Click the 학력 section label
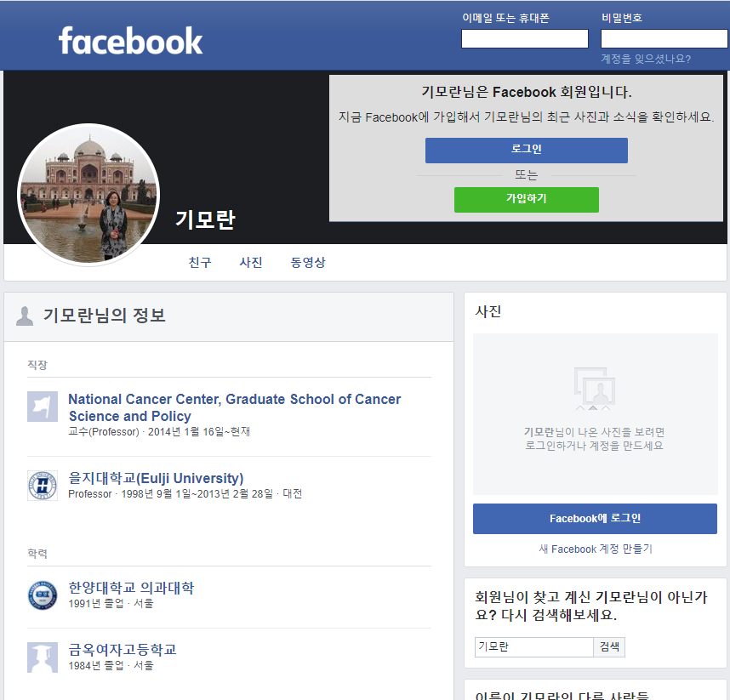The height and width of the screenshot is (700, 730). tap(37, 554)
